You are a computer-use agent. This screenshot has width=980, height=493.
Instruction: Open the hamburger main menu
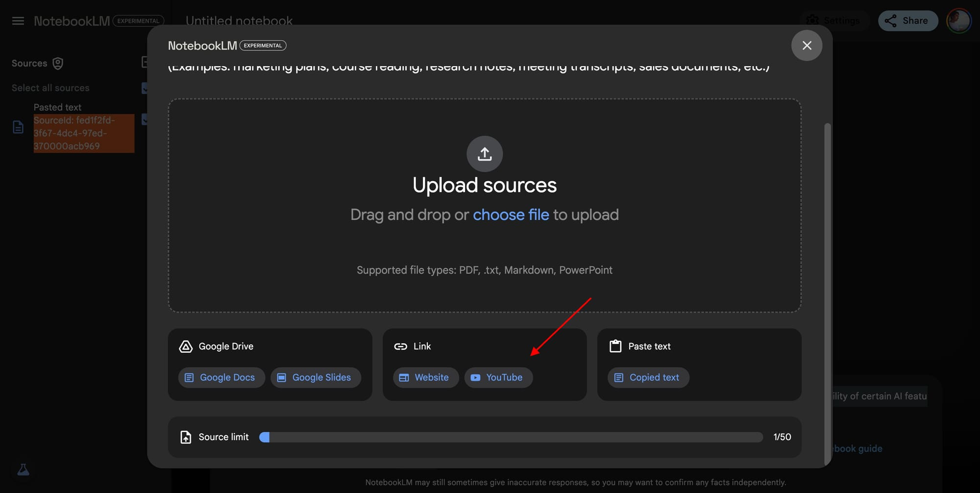[x=18, y=21]
